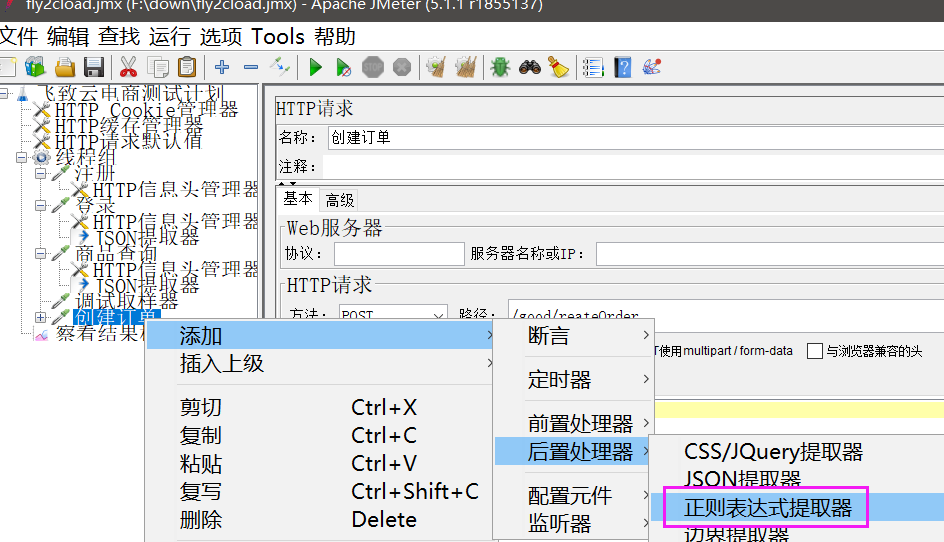Open Plugins Manager feather icon
Viewport: 944px width, 542px height.
click(x=651, y=67)
